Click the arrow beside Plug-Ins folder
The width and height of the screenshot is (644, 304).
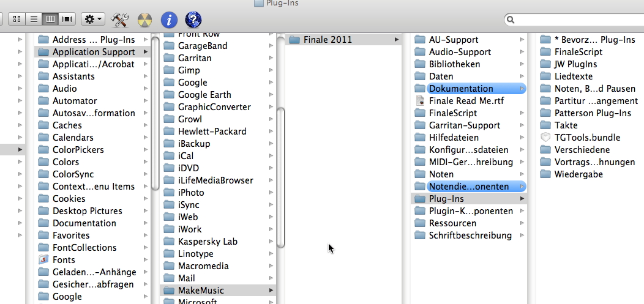tap(522, 199)
